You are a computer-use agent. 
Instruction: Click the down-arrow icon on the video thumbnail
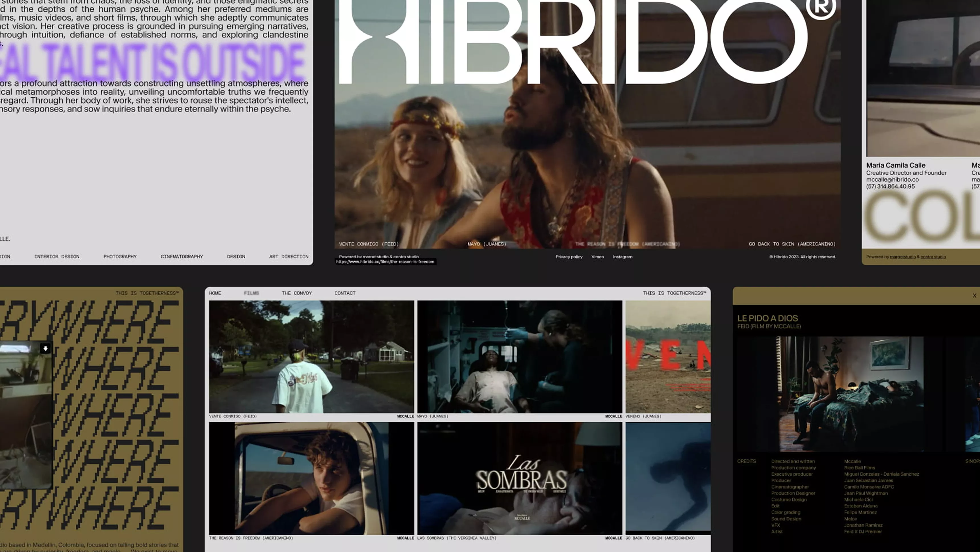pyautogui.click(x=45, y=348)
